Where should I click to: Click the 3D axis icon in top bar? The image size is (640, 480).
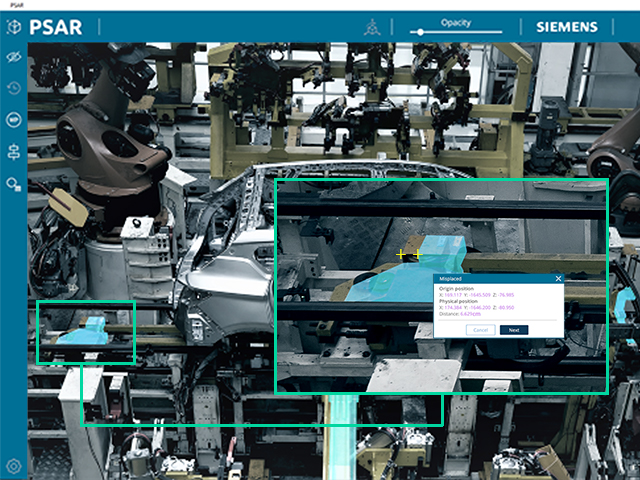372,27
